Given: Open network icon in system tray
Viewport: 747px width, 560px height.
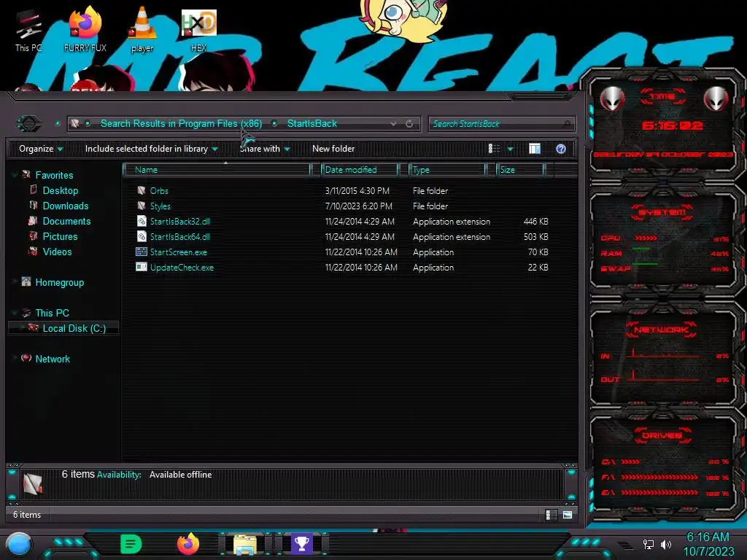Looking at the screenshot, I should click(x=648, y=544).
